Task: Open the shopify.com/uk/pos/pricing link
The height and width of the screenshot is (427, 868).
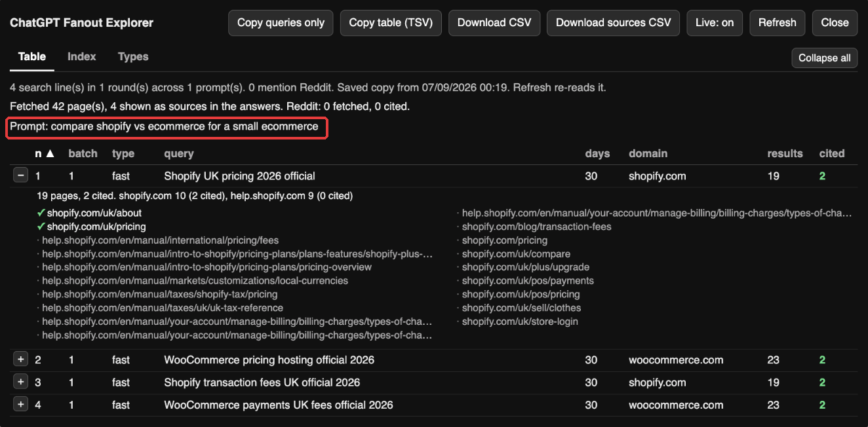Action: (x=521, y=294)
